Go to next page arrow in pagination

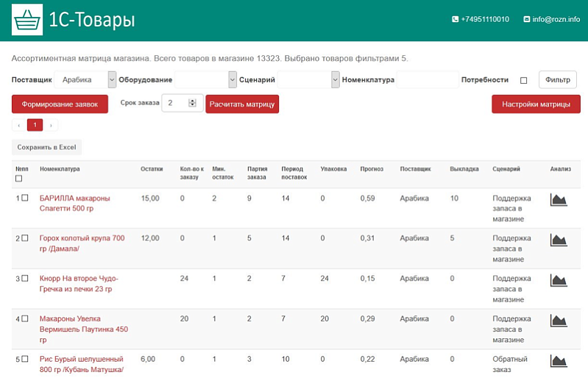51,125
